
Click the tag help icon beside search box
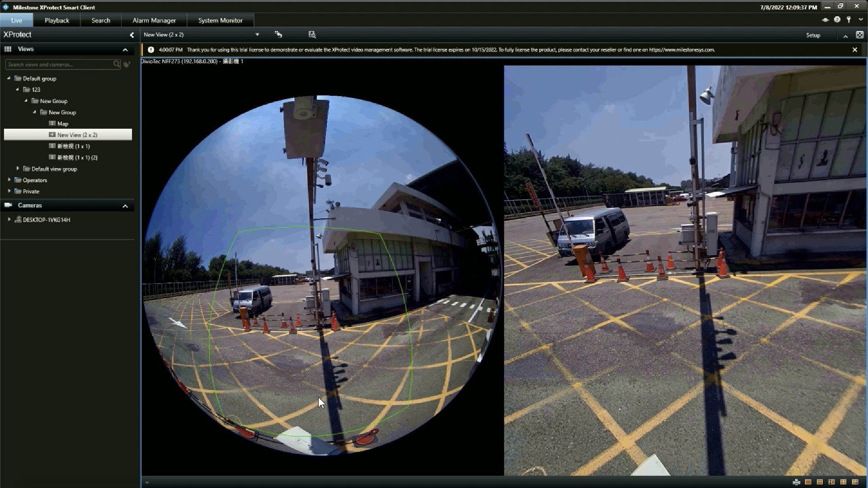(127, 65)
